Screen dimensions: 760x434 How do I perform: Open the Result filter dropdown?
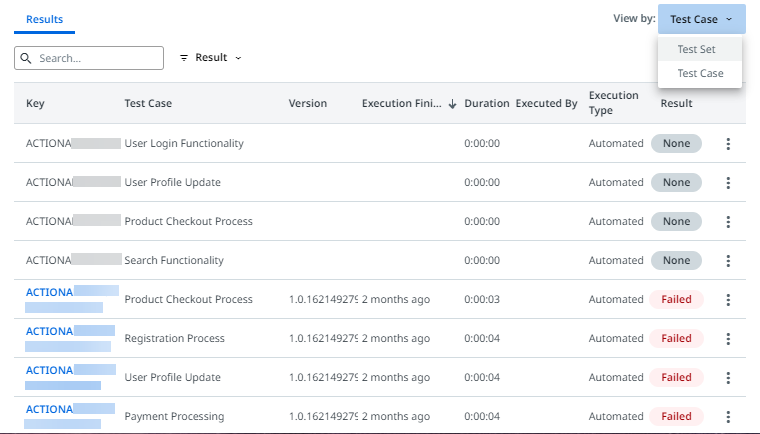[211, 58]
